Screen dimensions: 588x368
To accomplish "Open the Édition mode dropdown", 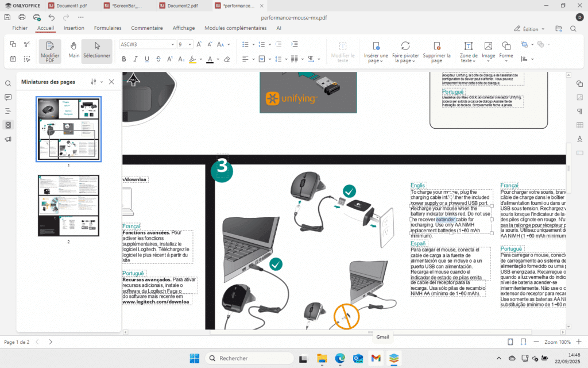I will (530, 29).
